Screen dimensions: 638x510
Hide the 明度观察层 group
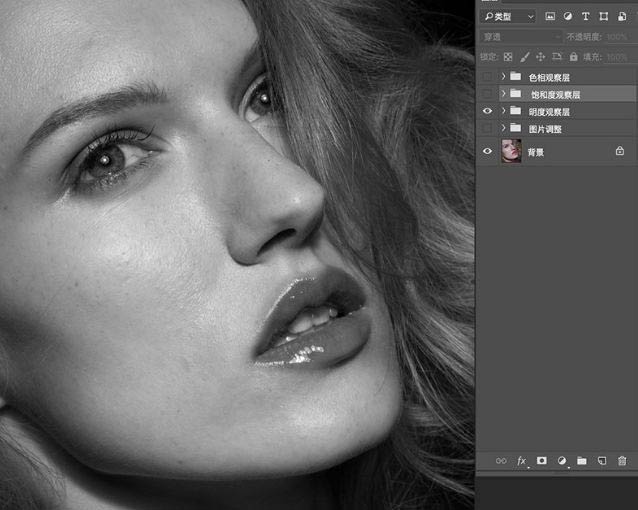[x=487, y=111]
